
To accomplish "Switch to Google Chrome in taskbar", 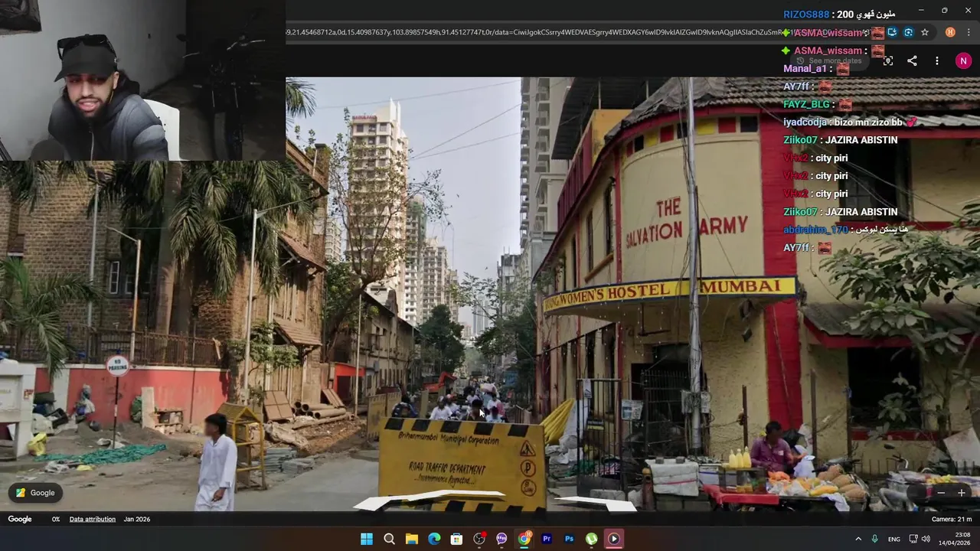I will (x=524, y=539).
